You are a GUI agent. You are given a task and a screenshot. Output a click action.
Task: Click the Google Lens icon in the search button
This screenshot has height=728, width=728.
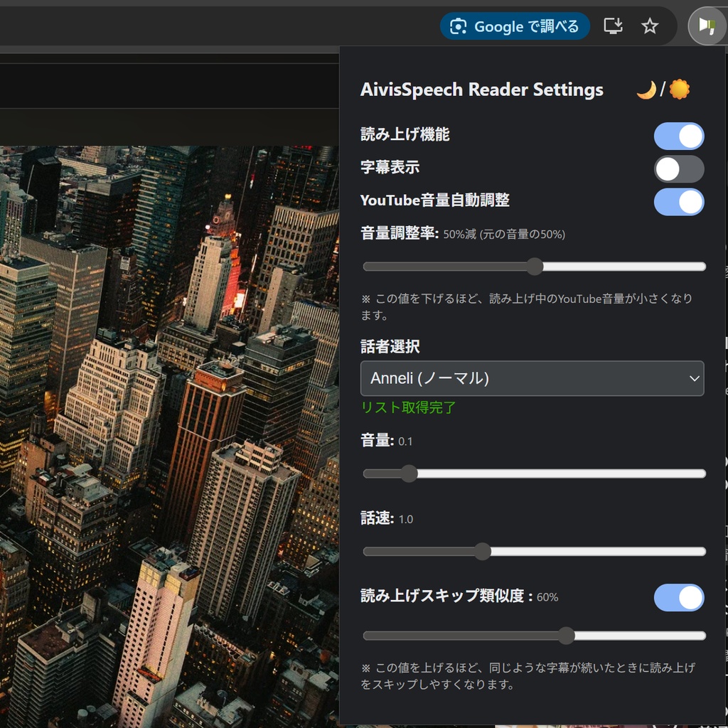click(x=459, y=26)
